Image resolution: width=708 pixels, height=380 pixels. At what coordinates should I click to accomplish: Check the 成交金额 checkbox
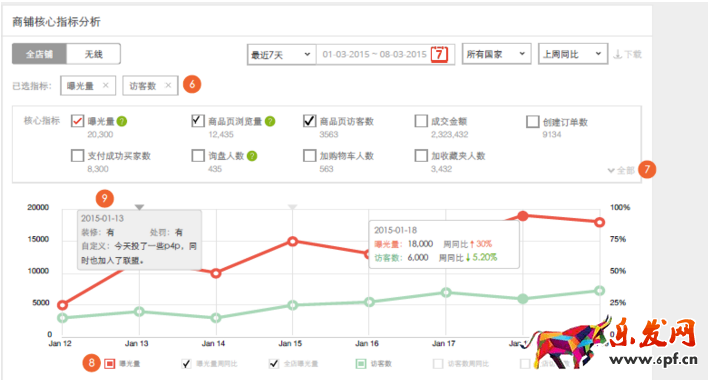421,120
